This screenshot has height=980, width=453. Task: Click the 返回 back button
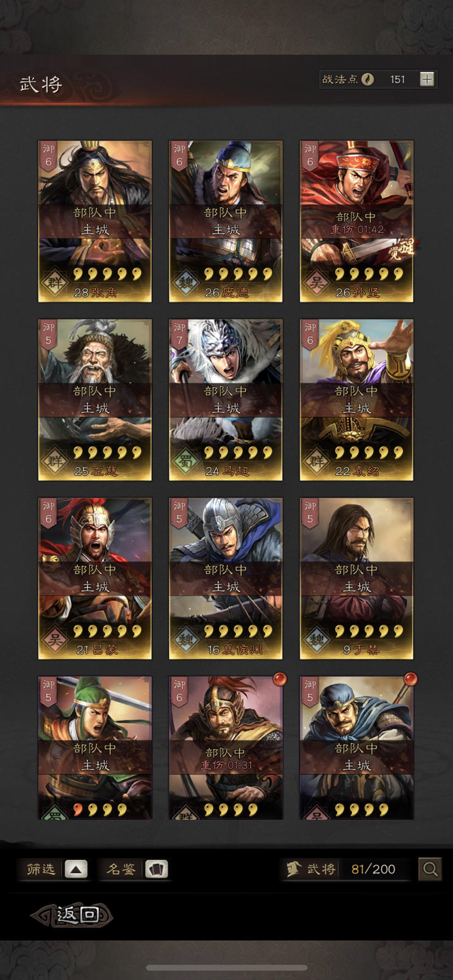72,914
